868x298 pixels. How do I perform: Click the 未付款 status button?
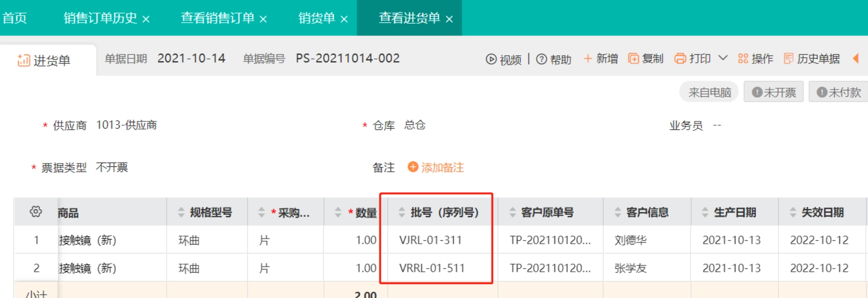838,92
